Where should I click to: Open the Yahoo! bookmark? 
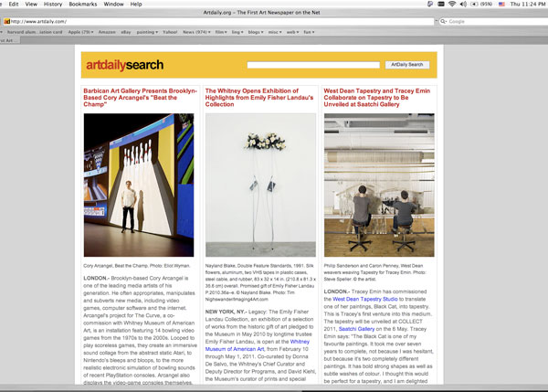point(170,32)
